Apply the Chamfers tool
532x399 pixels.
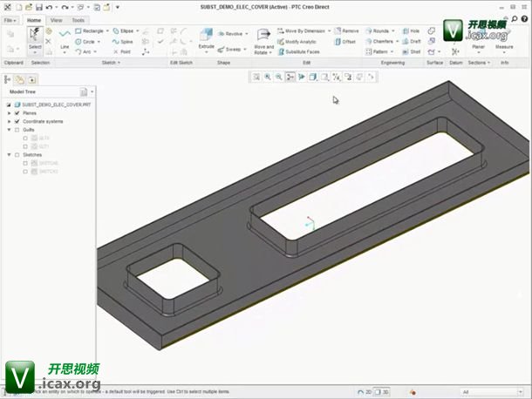379,41
